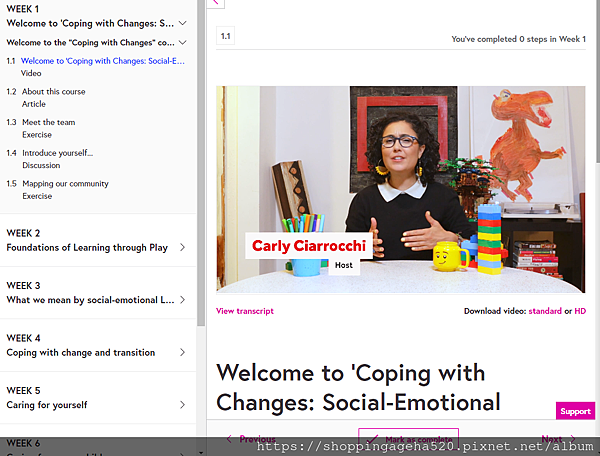This screenshot has width=600, height=456.
Task: Expand Week 3 social-emotional learning chevron
Action: pyautogui.click(x=183, y=300)
